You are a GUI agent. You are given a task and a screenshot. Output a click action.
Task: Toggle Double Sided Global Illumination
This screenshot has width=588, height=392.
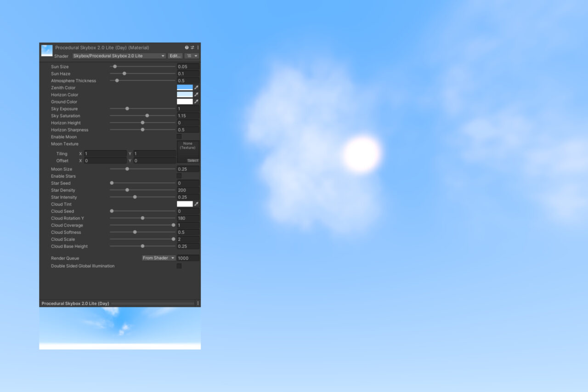tap(179, 266)
